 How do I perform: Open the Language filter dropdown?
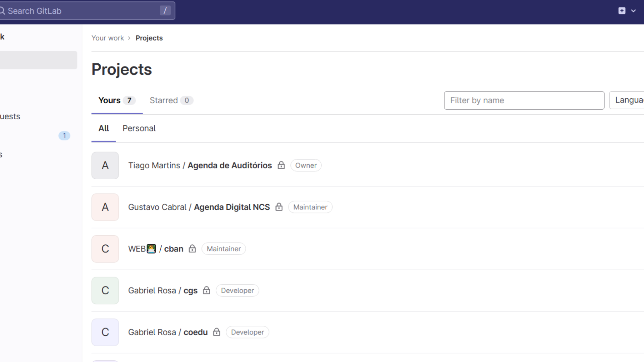coord(628,100)
